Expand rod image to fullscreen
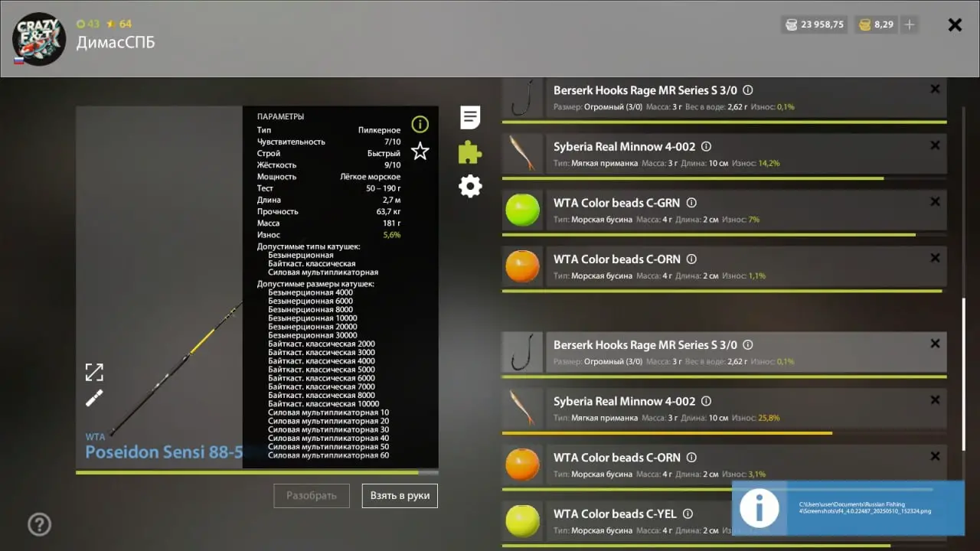 (94, 372)
